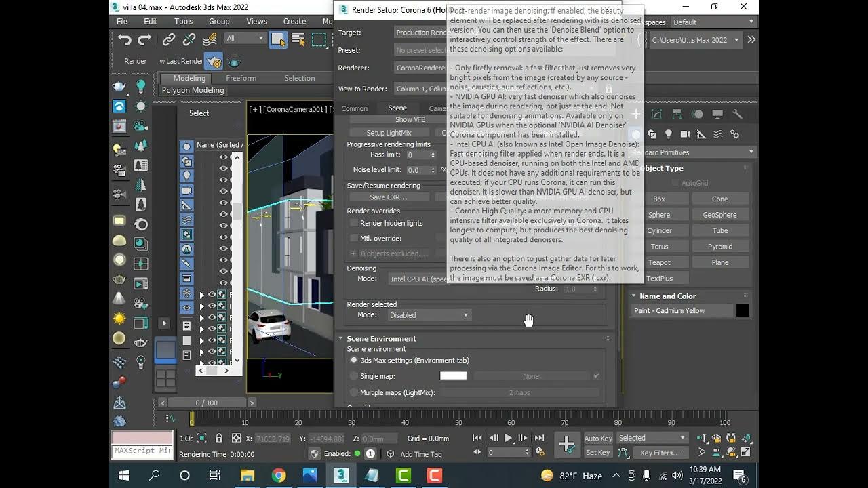The height and width of the screenshot is (488, 868).
Task: Toggle the selection lock padlock
Action: pos(218,439)
